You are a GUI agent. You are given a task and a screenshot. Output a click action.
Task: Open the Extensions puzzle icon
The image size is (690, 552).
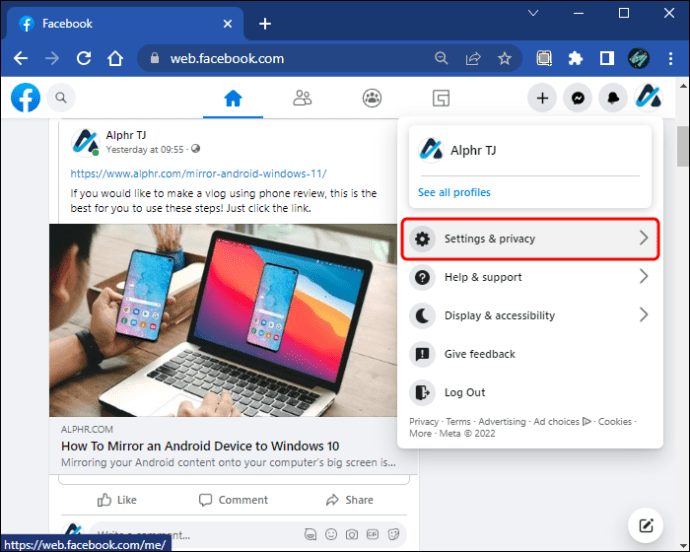pyautogui.click(x=575, y=58)
